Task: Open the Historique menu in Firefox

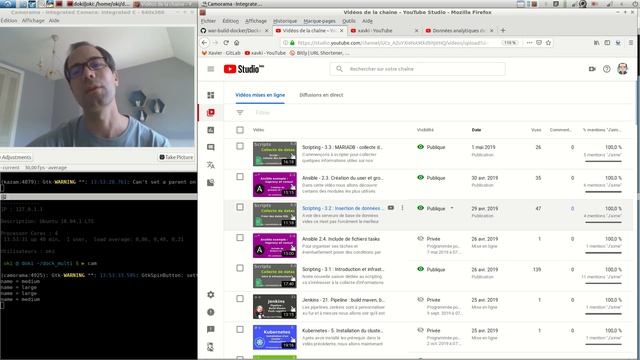Action: [285, 21]
